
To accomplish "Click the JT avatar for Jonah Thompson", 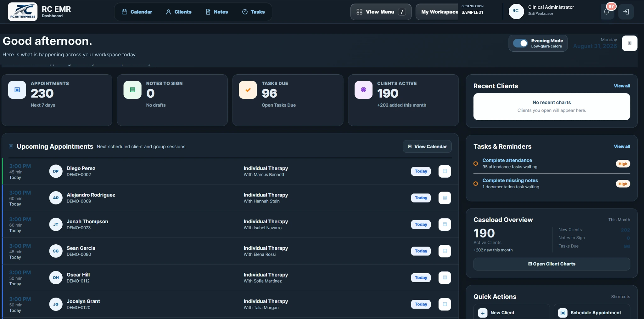I will click(56, 225).
